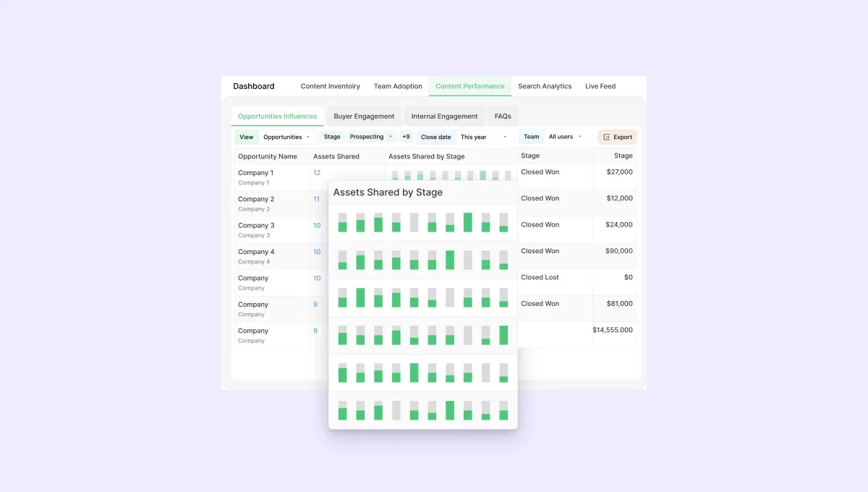Click Assets Shared by Stage column header
This screenshot has width=868, height=492.
point(427,156)
